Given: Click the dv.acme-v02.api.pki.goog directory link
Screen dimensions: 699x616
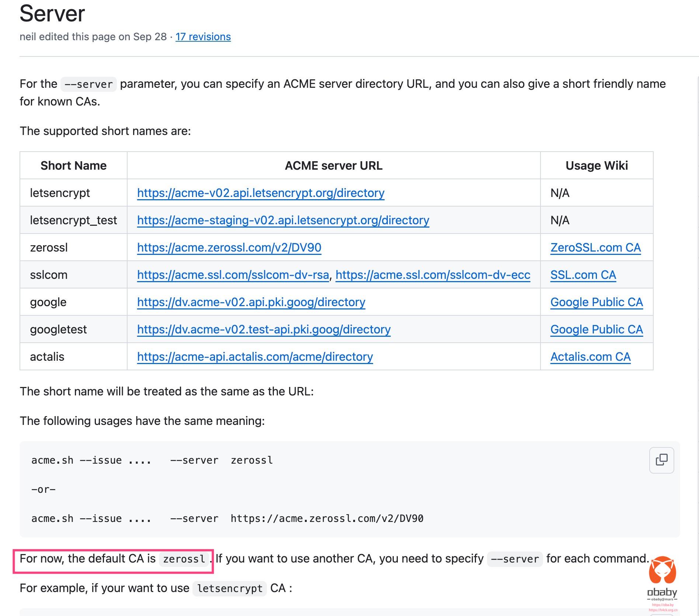Looking at the screenshot, I should tap(251, 302).
